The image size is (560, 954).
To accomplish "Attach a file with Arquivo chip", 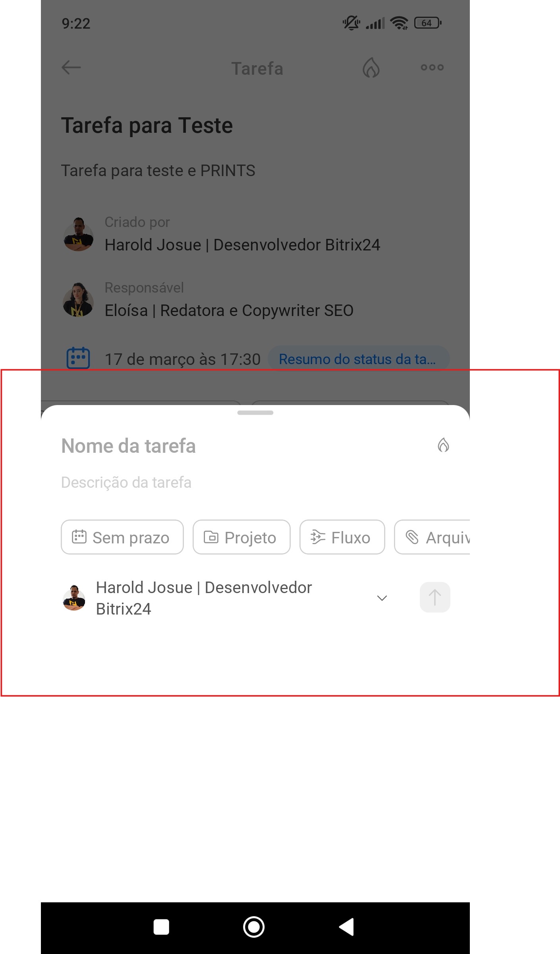I will [x=432, y=537].
